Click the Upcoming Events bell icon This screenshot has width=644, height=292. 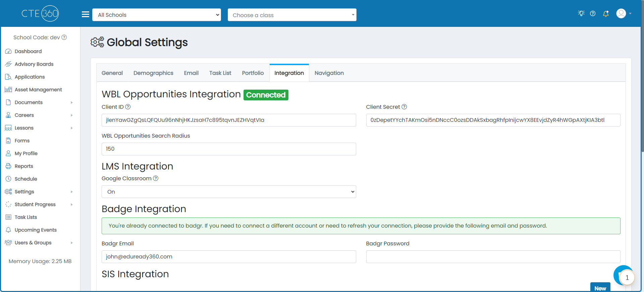(x=8, y=230)
